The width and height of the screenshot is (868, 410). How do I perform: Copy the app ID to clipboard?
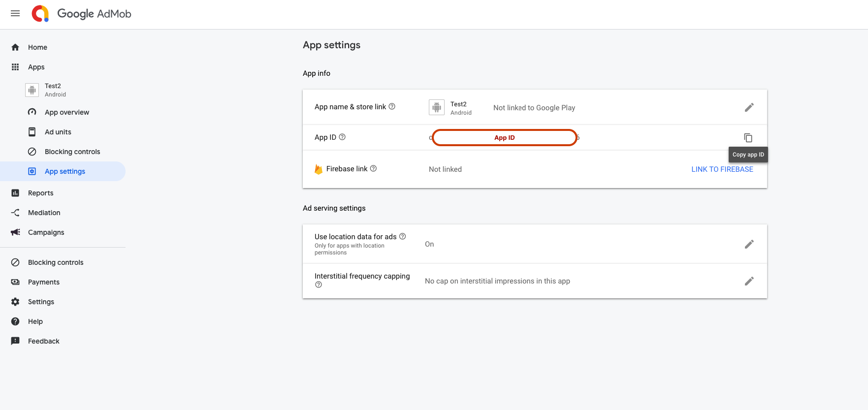pyautogui.click(x=748, y=138)
